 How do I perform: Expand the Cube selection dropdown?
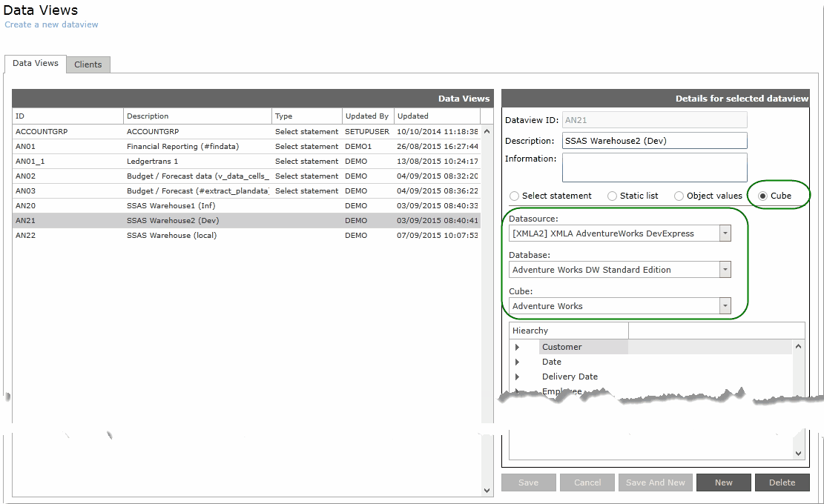point(725,306)
